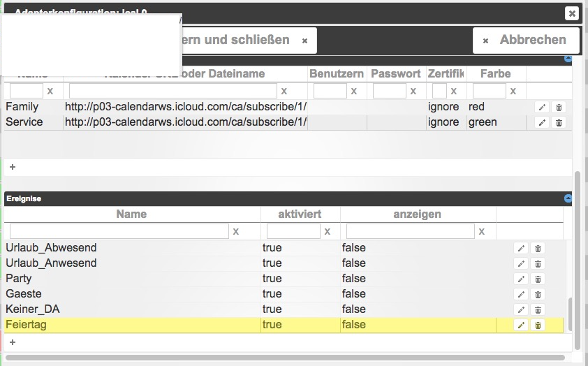Focus the aktiviert filter field
Image resolution: width=588 pixels, height=366 pixels.
[x=293, y=231]
